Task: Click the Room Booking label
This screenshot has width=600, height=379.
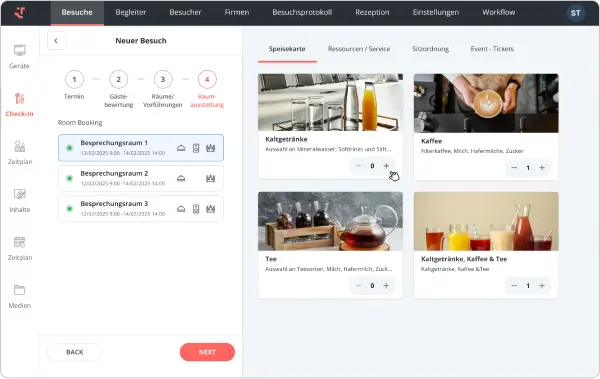Action: pos(80,123)
